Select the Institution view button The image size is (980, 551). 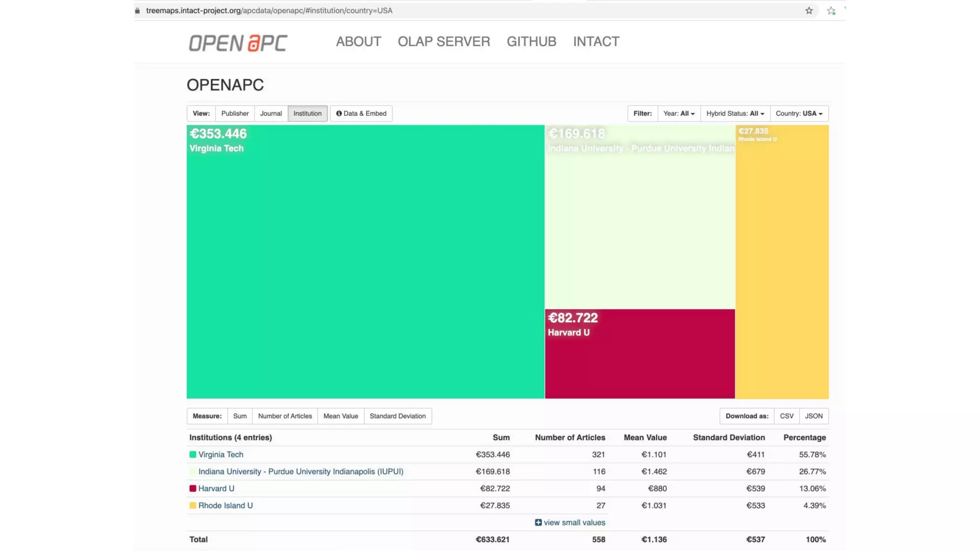pos(307,113)
